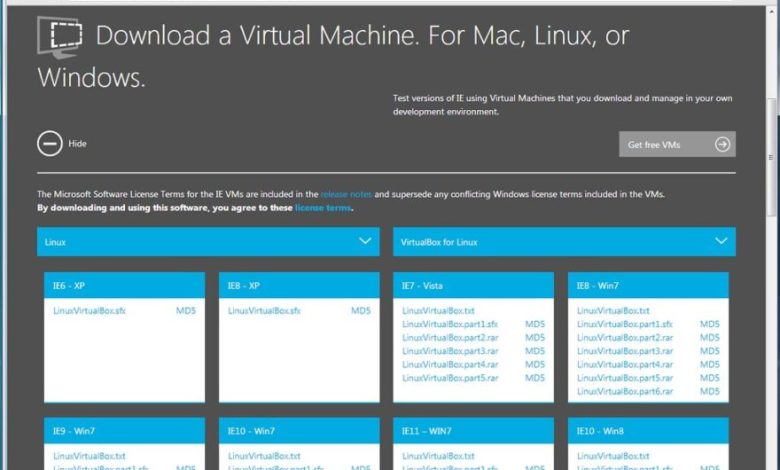The width and height of the screenshot is (780, 470).
Task: Download LinuxVirtualBox.part4.rar in IE7 - Vista card
Action: point(450,365)
